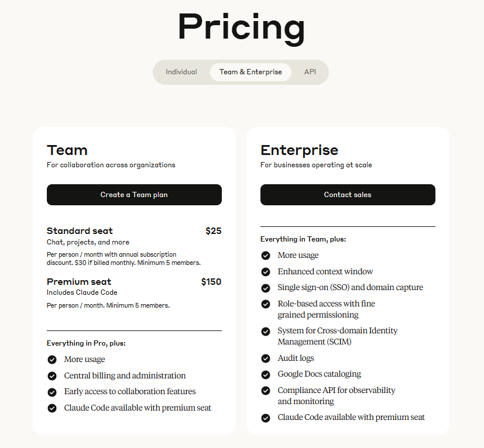The image size is (484, 448).
Task: Click the checkmark next to Audit logs
Action: click(266, 358)
